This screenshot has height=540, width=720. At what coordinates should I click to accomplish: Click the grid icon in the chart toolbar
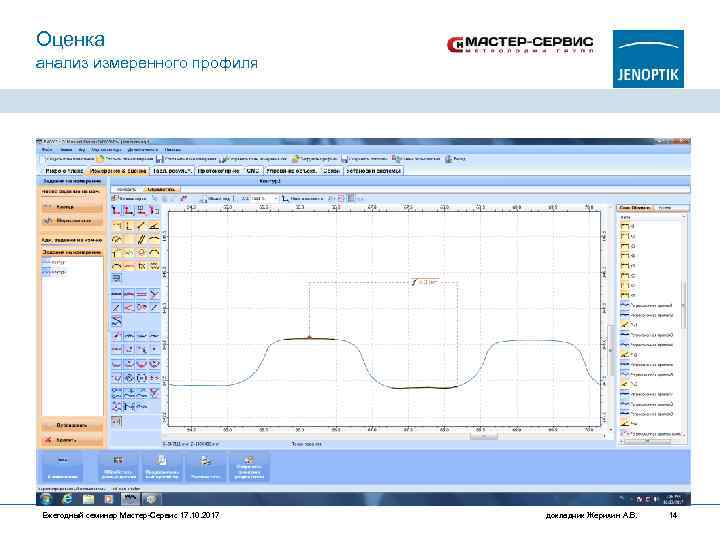tap(351, 198)
